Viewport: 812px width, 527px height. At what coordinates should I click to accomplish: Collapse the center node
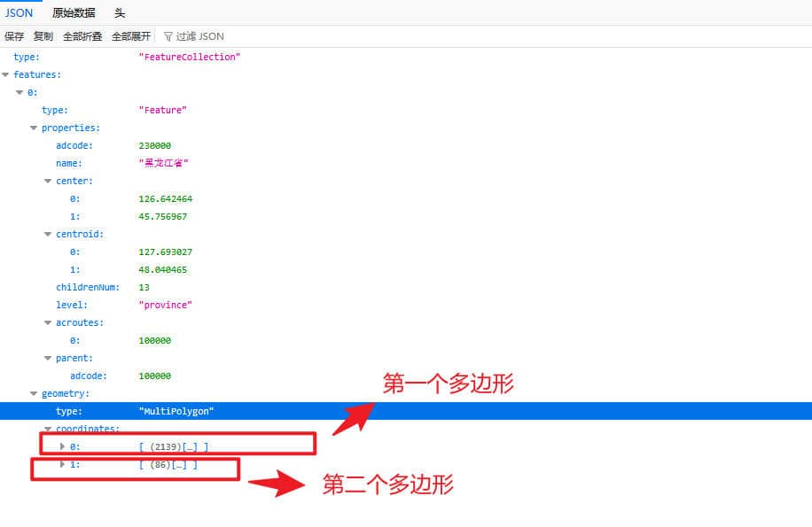(48, 182)
